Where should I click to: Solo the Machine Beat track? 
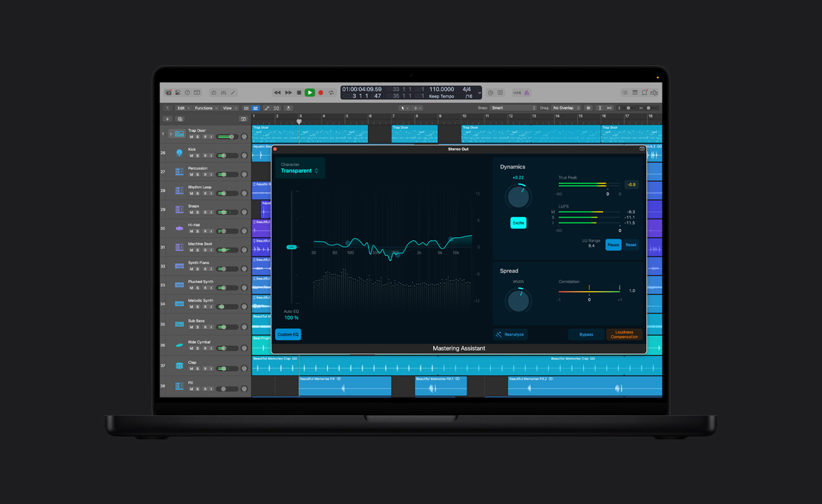click(x=197, y=251)
